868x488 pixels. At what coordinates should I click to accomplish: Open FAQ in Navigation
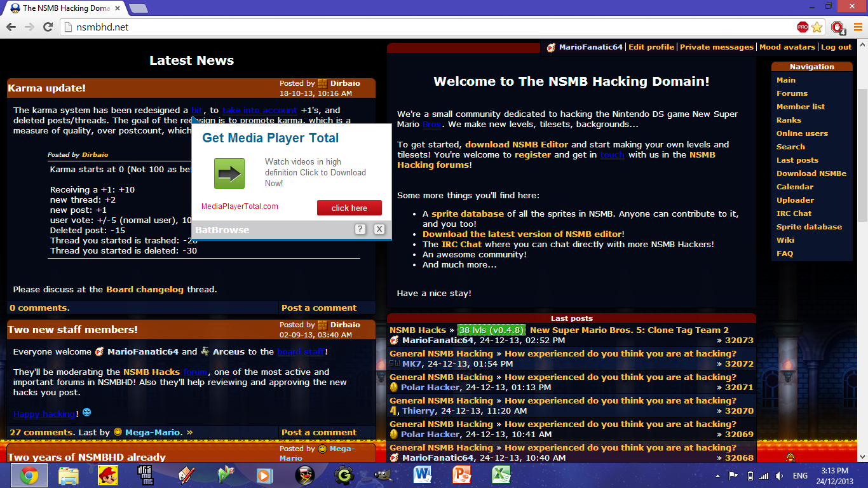coord(785,254)
